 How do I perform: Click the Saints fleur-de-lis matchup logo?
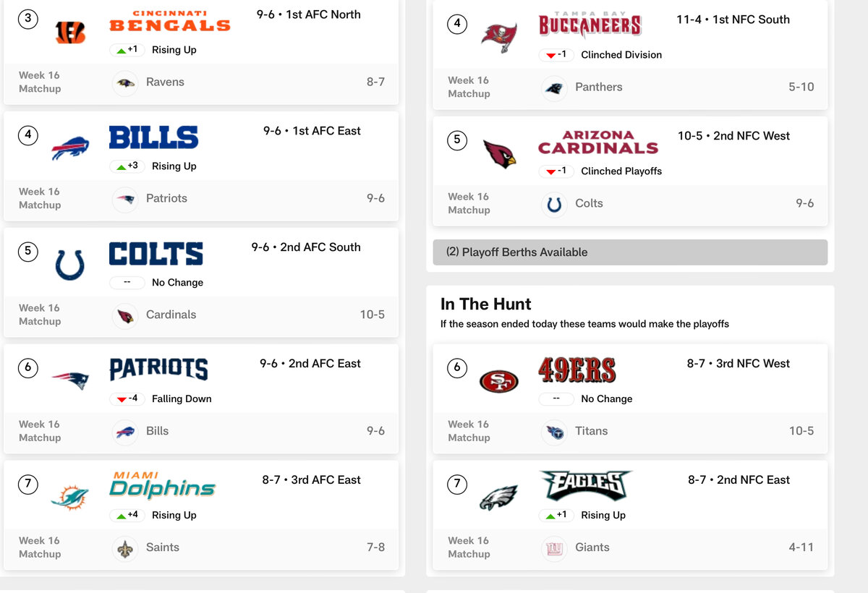pyautogui.click(x=125, y=548)
